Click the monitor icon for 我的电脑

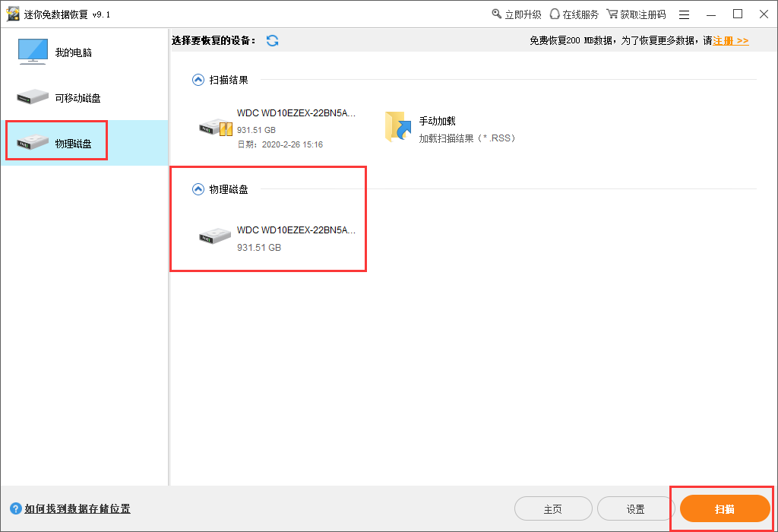(x=33, y=52)
